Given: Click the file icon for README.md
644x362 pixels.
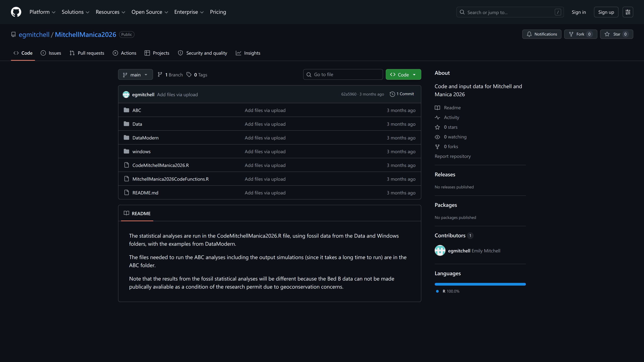Looking at the screenshot, I should pos(126,193).
